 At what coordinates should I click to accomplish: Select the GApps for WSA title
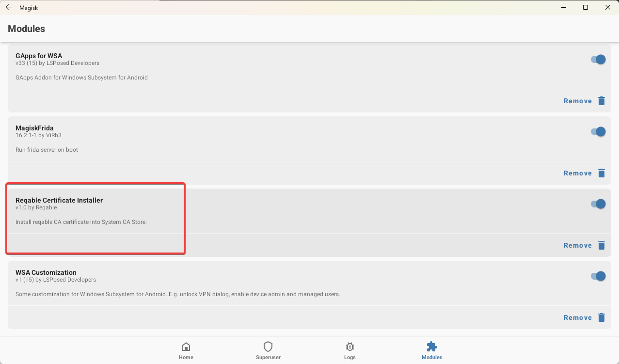coord(39,56)
